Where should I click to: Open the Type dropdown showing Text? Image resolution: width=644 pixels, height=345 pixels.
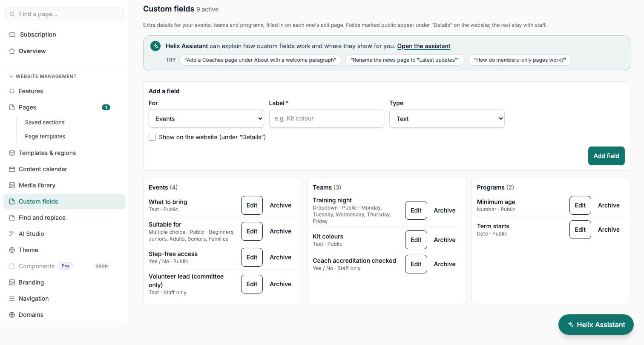click(447, 118)
